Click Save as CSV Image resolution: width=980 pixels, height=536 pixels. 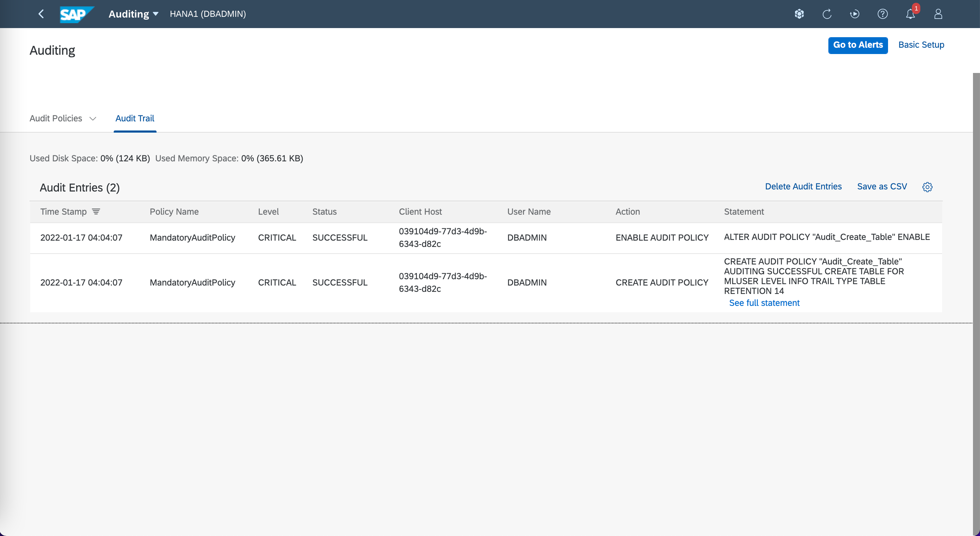881,187
